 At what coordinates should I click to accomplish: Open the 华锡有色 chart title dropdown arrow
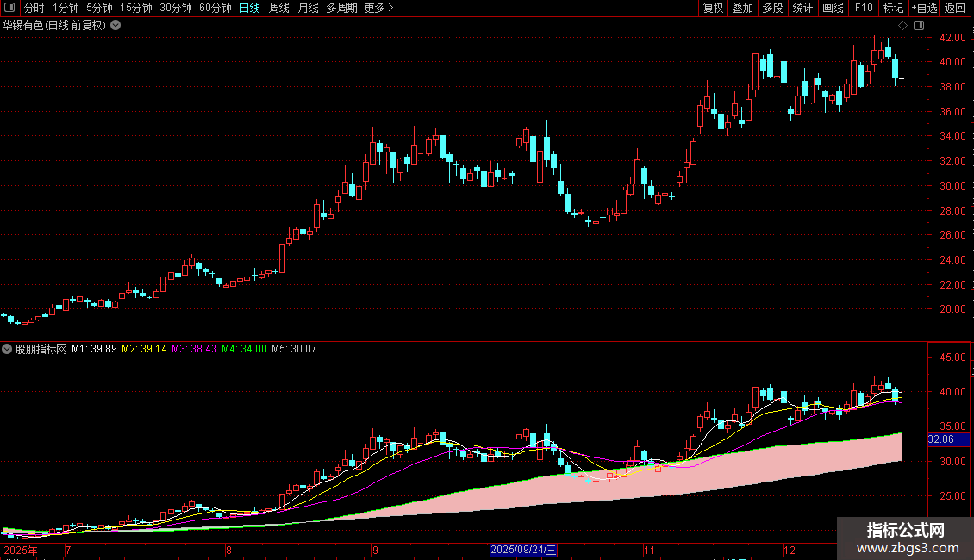pos(116,26)
